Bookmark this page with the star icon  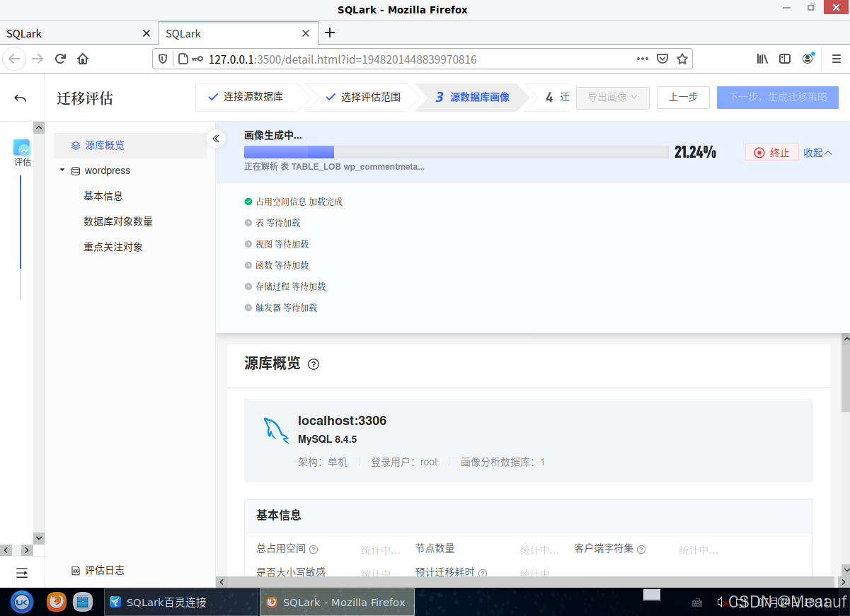point(682,59)
